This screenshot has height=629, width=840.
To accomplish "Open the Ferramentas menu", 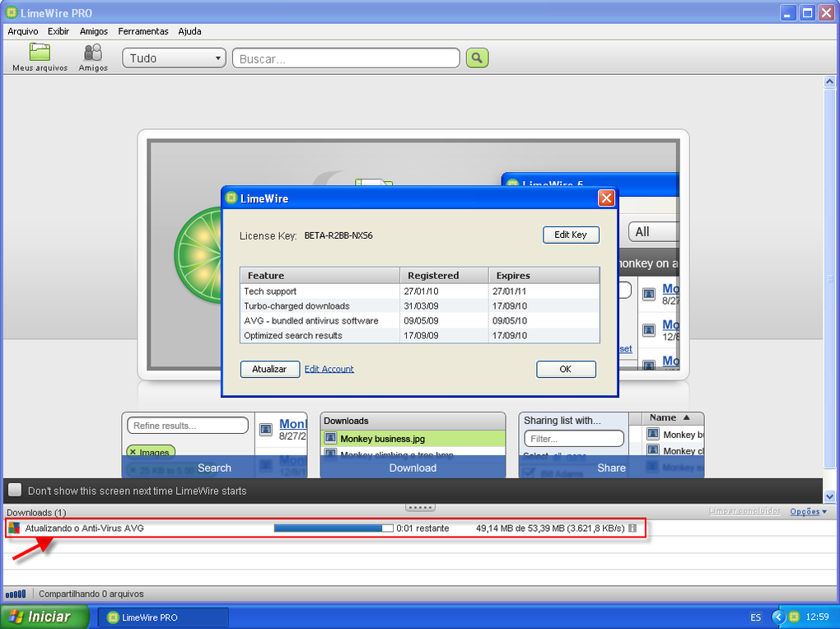I will click(143, 31).
